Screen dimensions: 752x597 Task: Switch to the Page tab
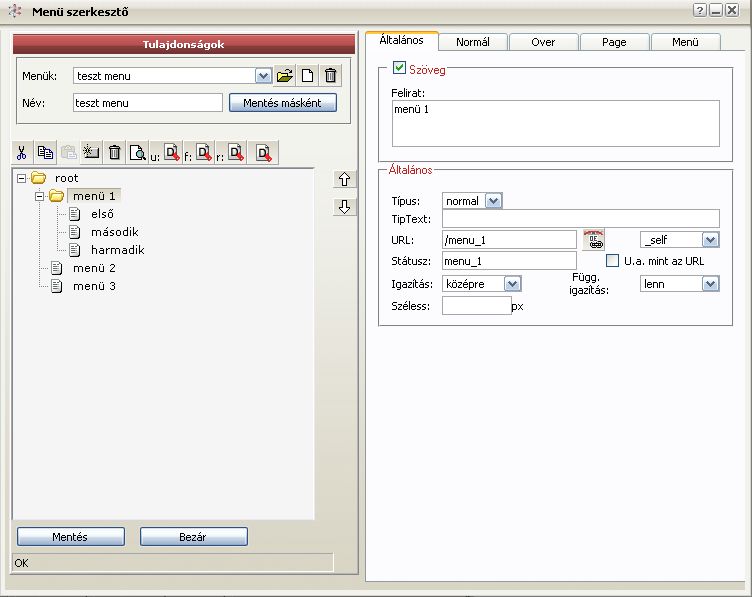pyautogui.click(x=614, y=42)
